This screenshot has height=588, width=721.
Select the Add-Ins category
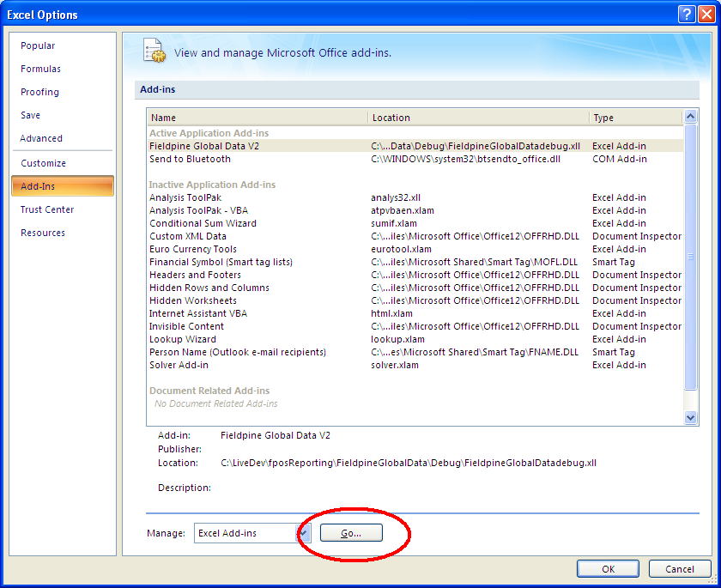pos(63,185)
